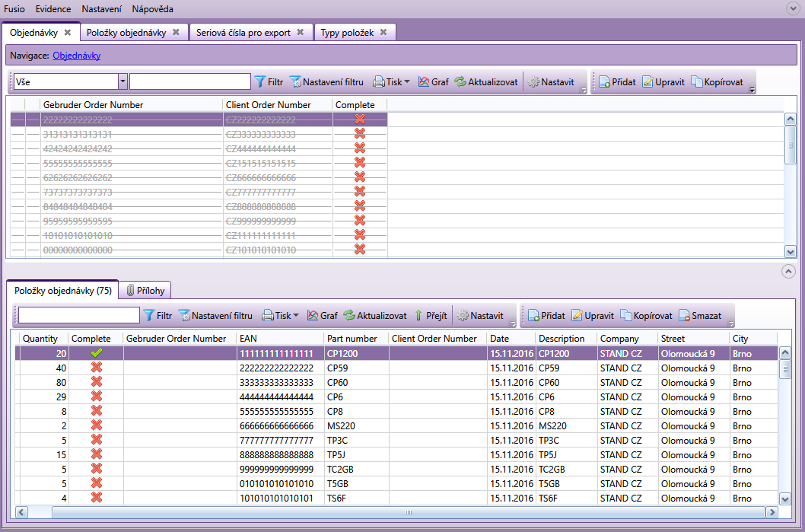Image resolution: width=805 pixels, height=532 pixels.
Task: Refresh order items with lower Aktualizovat
Action: 375,315
